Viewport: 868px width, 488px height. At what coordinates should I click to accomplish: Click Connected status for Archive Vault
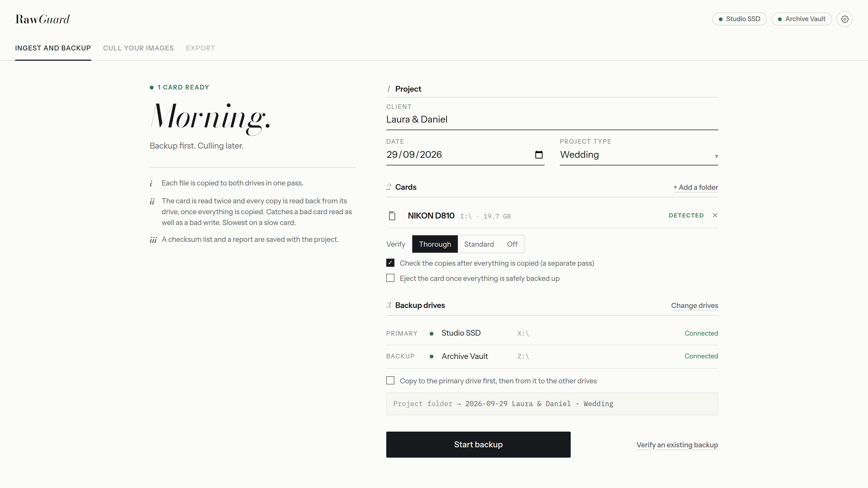[x=701, y=356]
